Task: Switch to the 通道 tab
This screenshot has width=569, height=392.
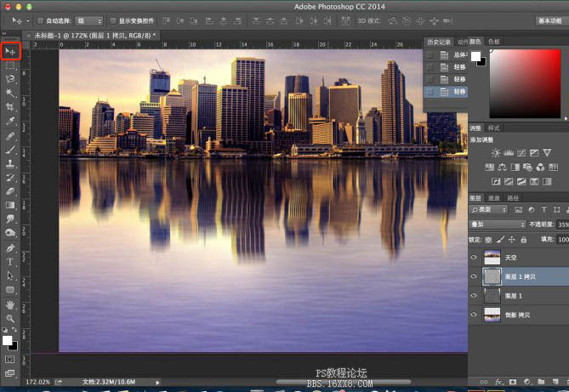Action: coord(493,198)
